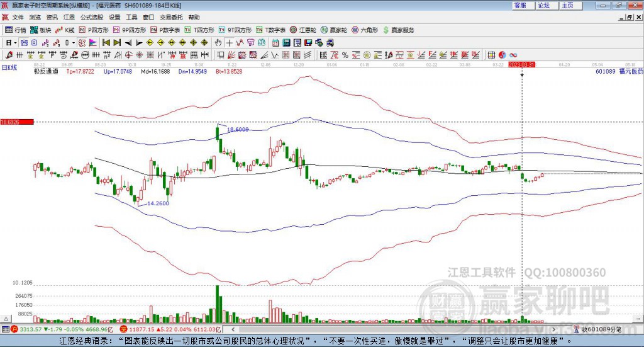Screen dimensions: 644x347
Task: Open 江恩轮 Gann wheel
Action: tap(303, 30)
